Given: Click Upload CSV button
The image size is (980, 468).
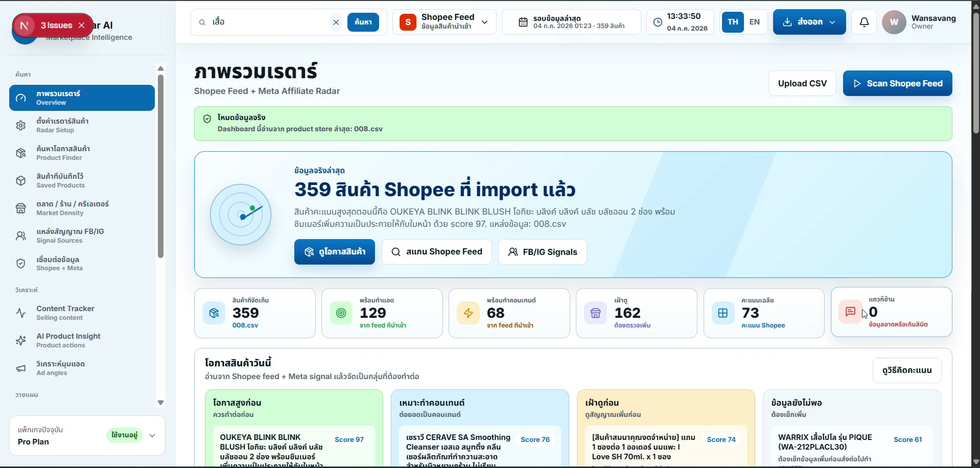Looking at the screenshot, I should pos(802,83).
